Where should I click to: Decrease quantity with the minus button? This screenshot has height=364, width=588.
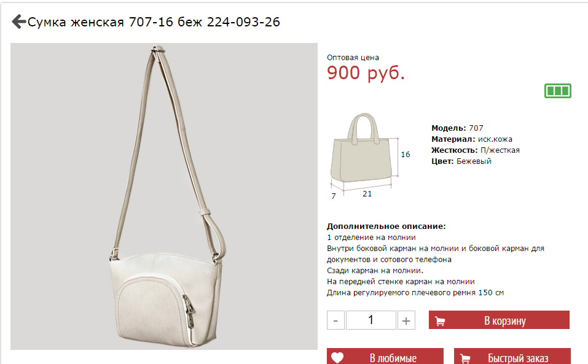[335, 320]
